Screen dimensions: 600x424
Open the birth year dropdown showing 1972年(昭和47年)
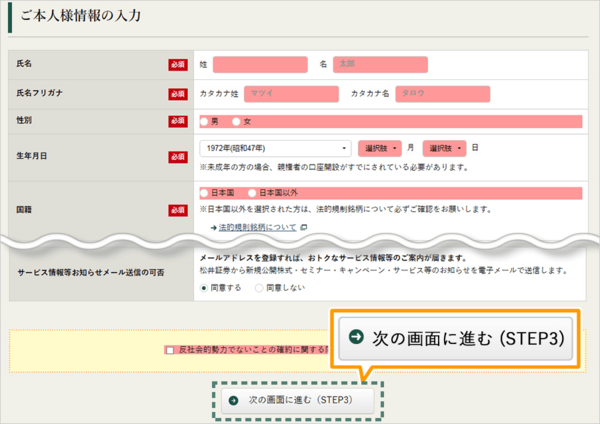click(274, 147)
